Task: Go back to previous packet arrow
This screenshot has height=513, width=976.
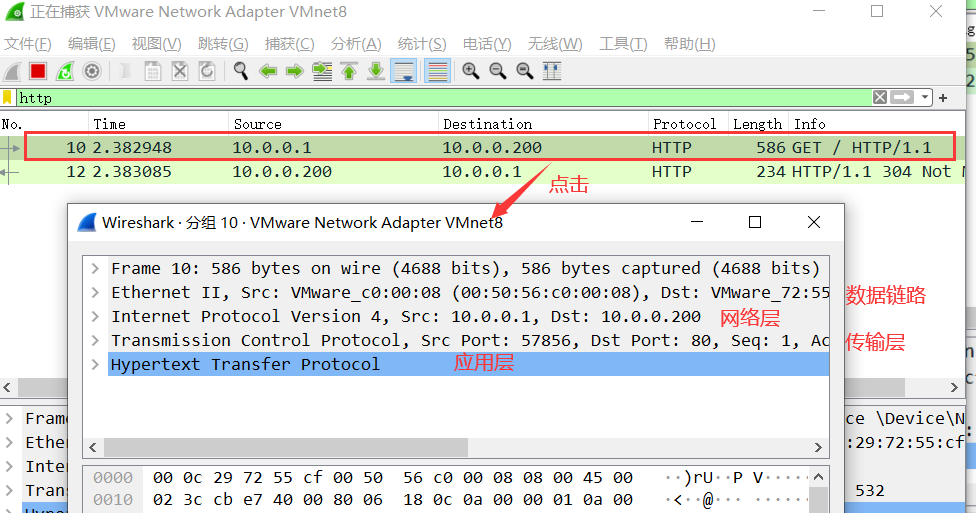Action: [268, 72]
